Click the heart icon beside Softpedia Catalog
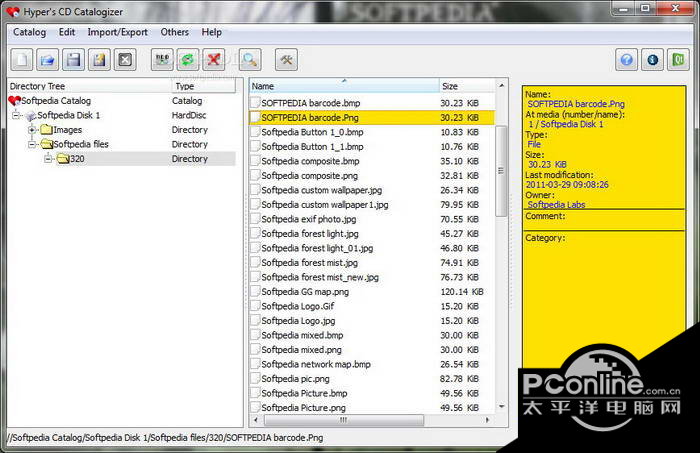 (14, 101)
